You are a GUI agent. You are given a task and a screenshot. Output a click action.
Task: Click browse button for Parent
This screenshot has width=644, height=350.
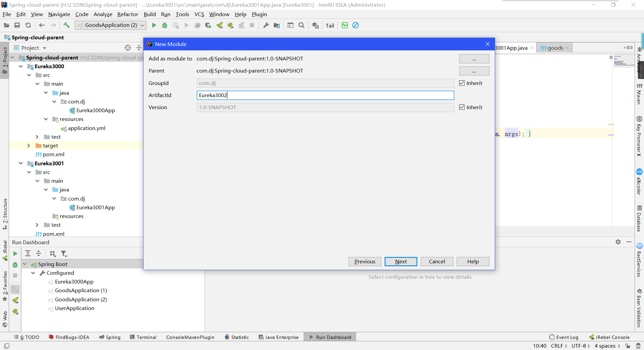474,71
